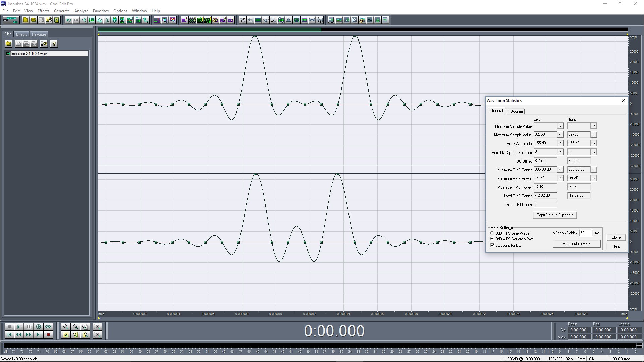Click the Zoom Out Vertically button
Screen dimensions: 644x362
pyautogui.click(x=97, y=335)
